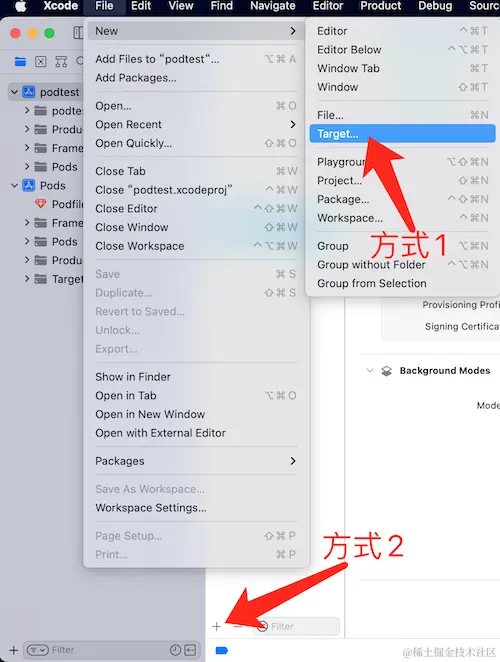The height and width of the screenshot is (662, 500).
Task: Expand the Frameworks folder under podtest
Action: tap(27, 148)
